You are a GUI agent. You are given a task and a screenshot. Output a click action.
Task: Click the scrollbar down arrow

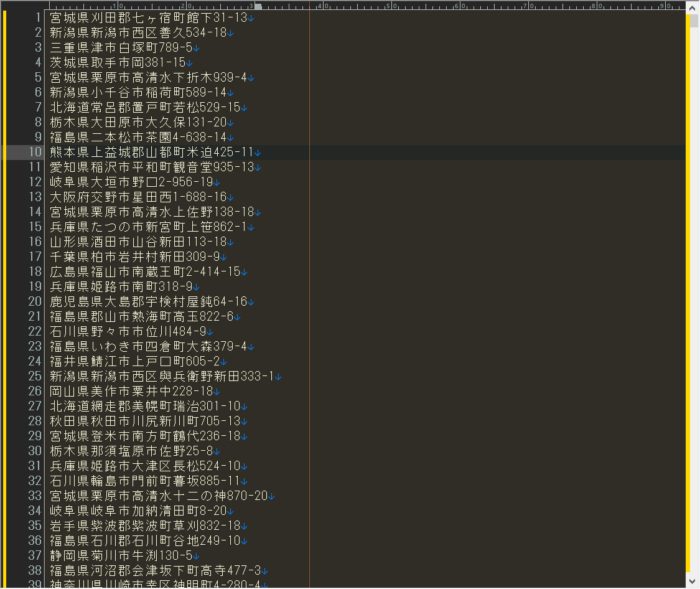[693, 581]
